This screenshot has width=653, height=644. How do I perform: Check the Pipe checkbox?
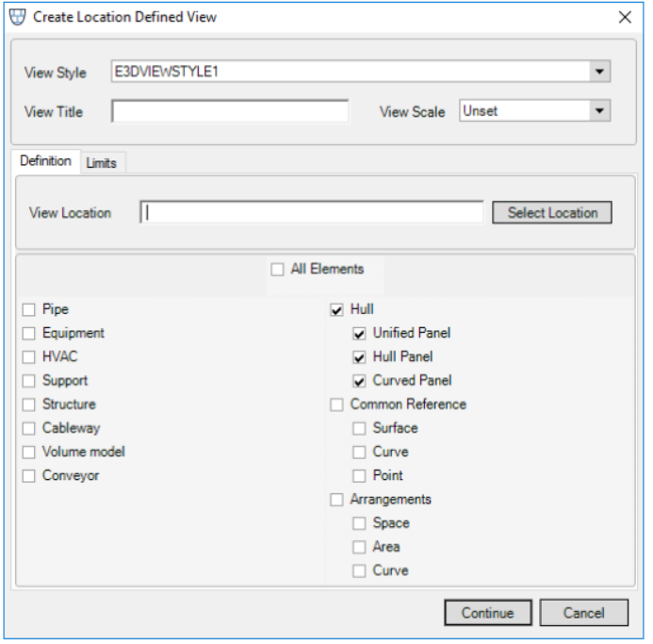[x=29, y=309]
